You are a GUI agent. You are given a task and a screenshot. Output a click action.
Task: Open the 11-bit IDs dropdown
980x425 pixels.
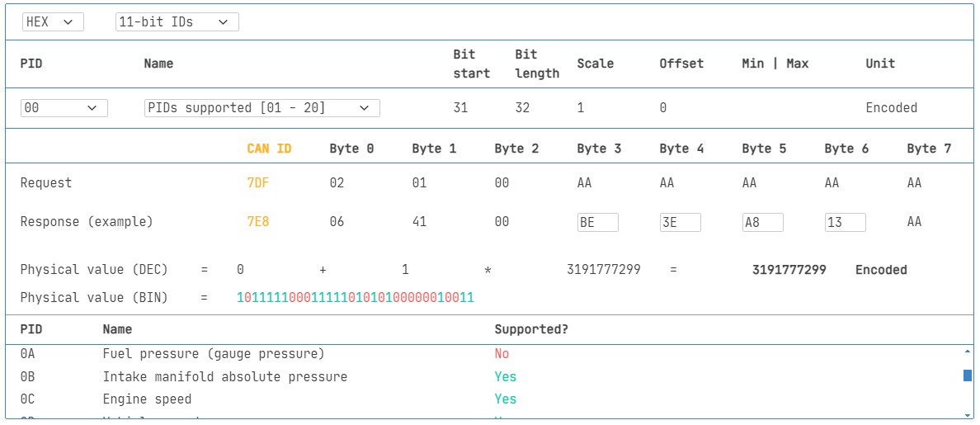click(177, 22)
